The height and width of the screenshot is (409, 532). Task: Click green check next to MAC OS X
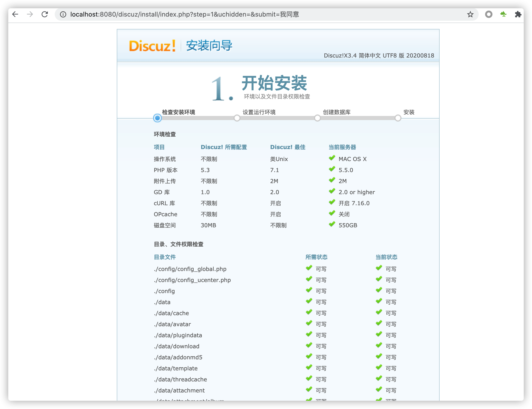pyautogui.click(x=332, y=158)
